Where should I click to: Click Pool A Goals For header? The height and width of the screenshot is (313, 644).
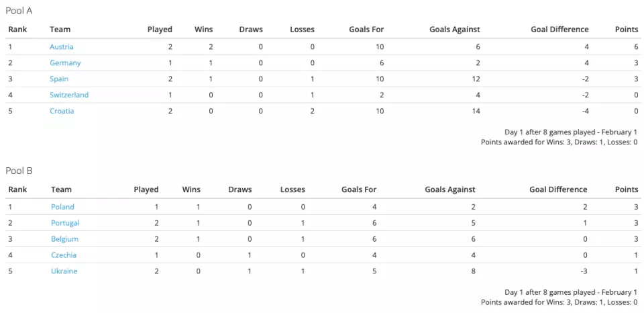point(368,30)
